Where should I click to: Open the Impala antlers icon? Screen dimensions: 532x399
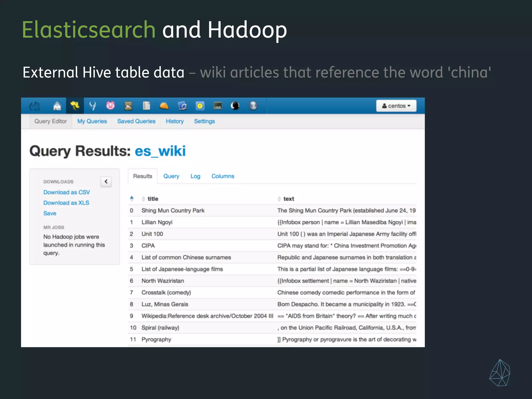pos(92,106)
